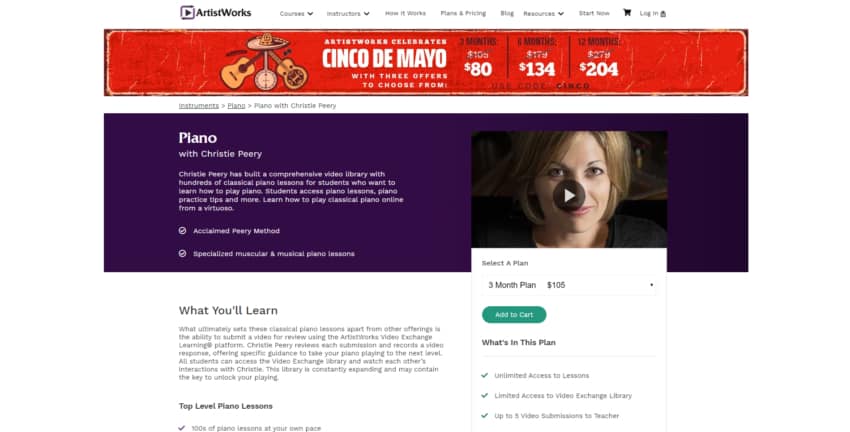Click checkmark next to Limited Access to Video Exchange
Screen dimensions: 850x432
[x=485, y=395]
